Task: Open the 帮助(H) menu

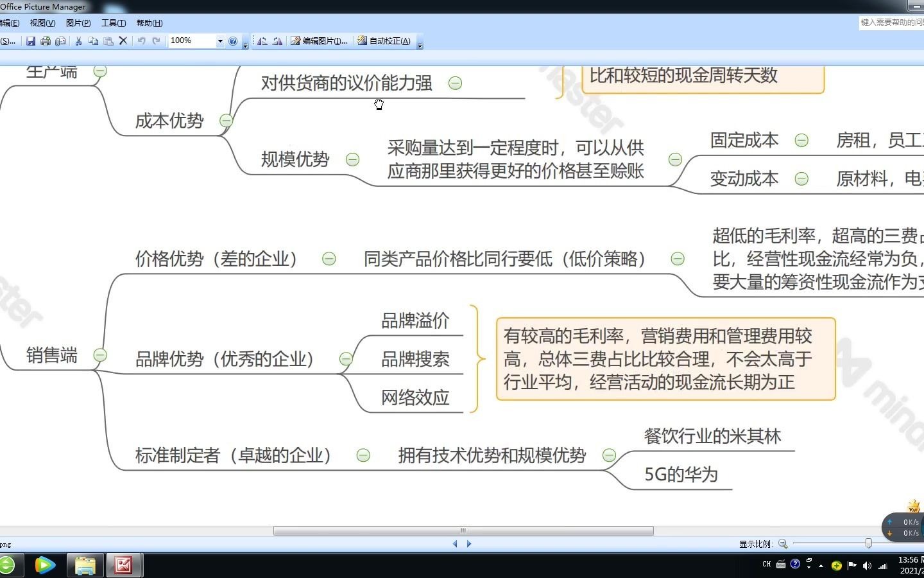Action: pyautogui.click(x=150, y=23)
